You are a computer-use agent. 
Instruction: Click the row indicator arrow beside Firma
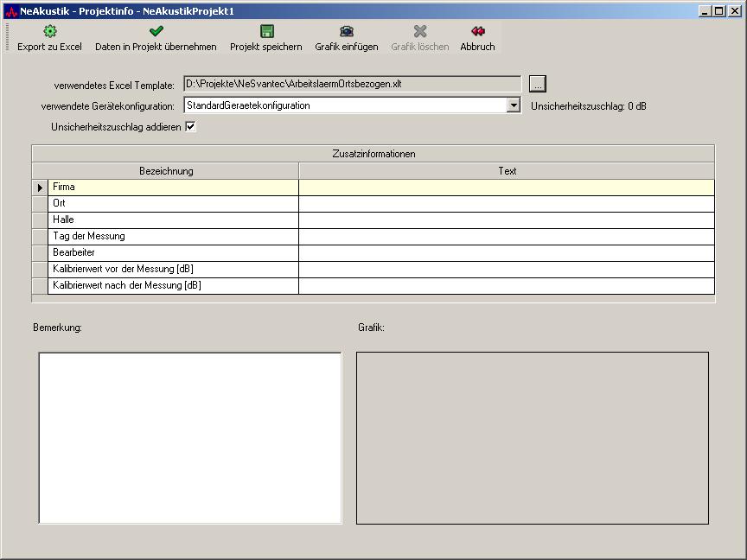tap(40, 188)
